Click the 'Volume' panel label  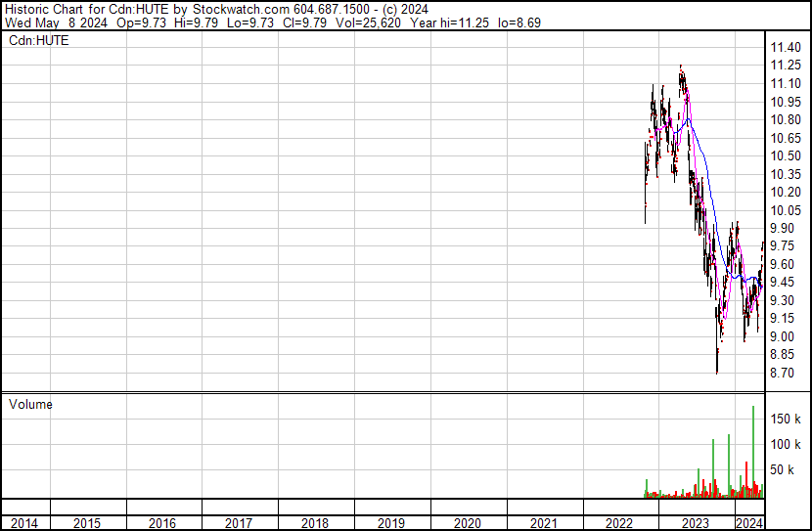pos(30,404)
